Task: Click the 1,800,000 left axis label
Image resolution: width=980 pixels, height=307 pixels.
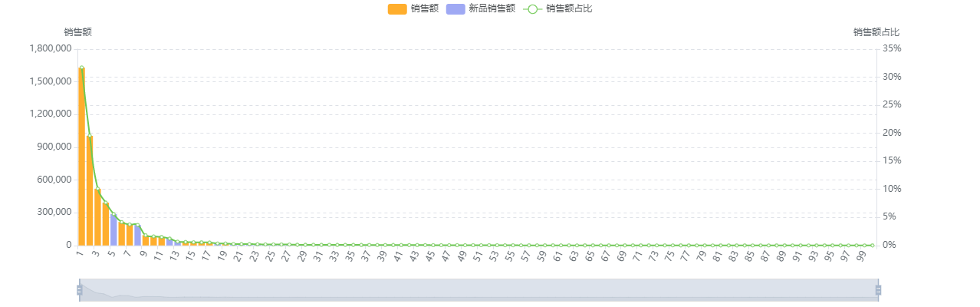Action: click(51, 48)
